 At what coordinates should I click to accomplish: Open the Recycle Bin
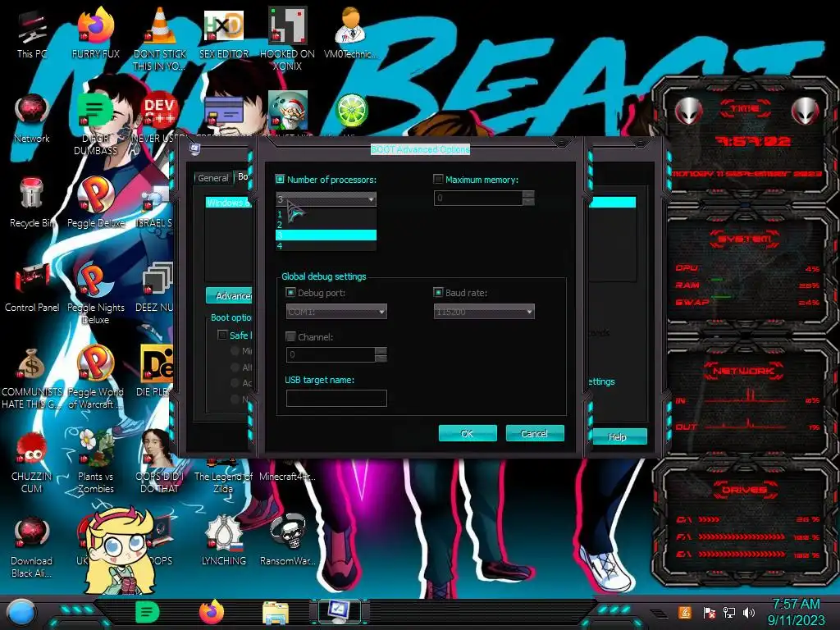32,200
